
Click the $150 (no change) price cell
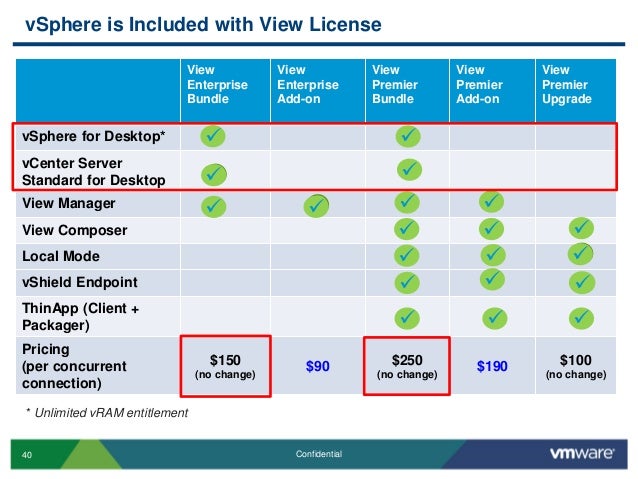[x=225, y=366]
